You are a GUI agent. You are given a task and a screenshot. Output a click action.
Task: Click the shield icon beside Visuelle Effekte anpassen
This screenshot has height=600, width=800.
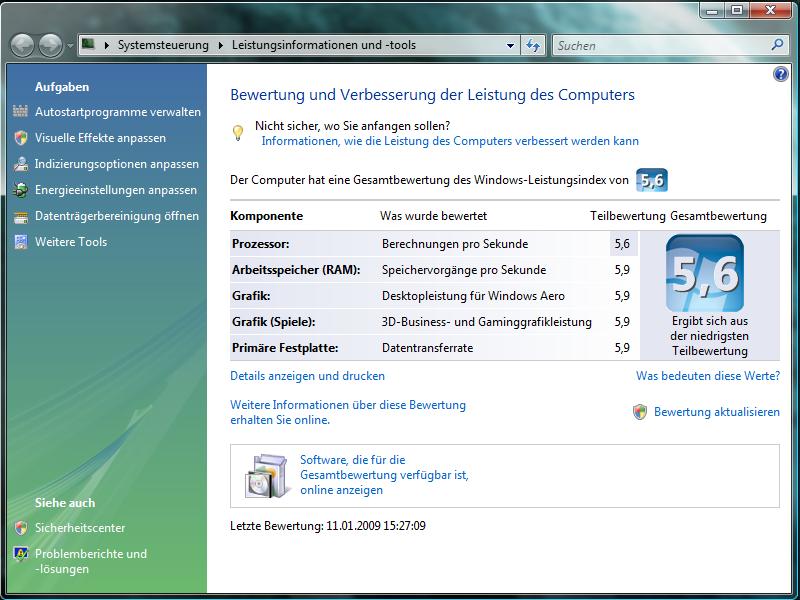[x=21, y=138]
